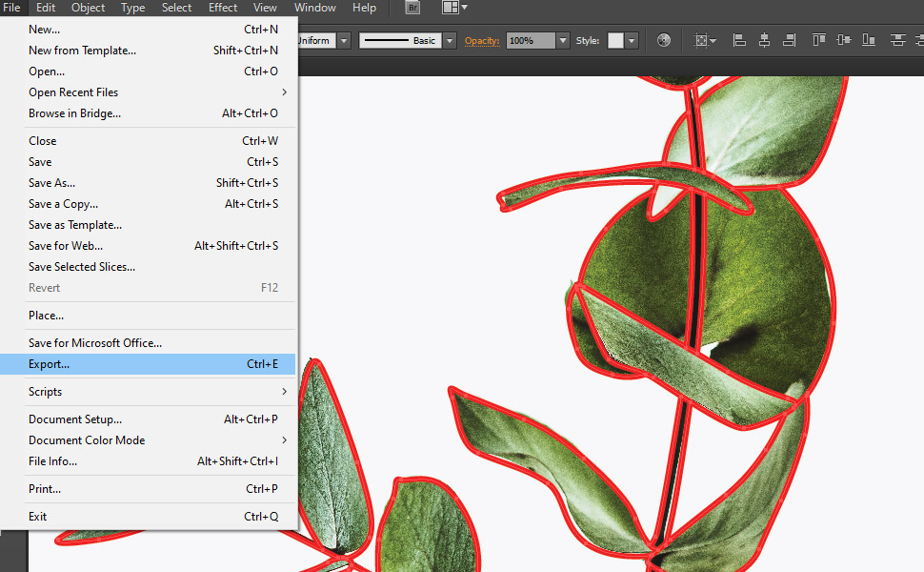The height and width of the screenshot is (572, 924).
Task: Click the white Style color swatch
Action: coord(613,40)
